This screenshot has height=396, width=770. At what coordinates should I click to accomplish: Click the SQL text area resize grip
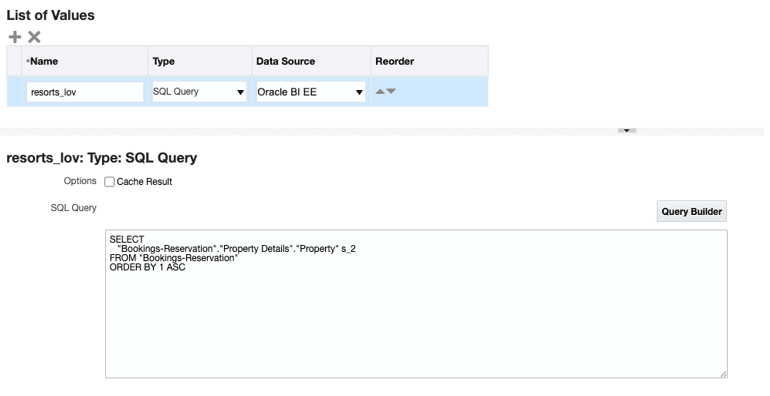click(x=723, y=374)
